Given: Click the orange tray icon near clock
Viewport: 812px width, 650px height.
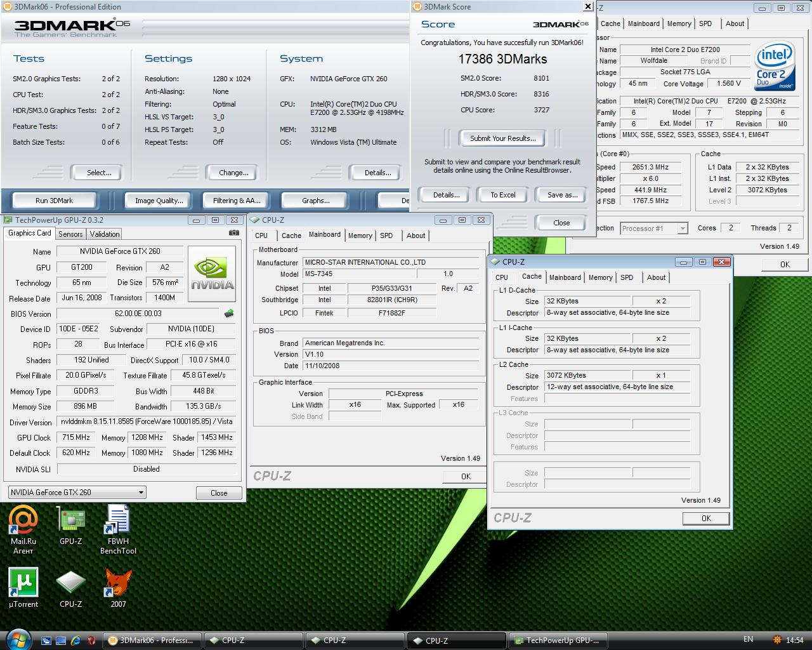Looking at the screenshot, I should pyautogui.click(x=777, y=640).
